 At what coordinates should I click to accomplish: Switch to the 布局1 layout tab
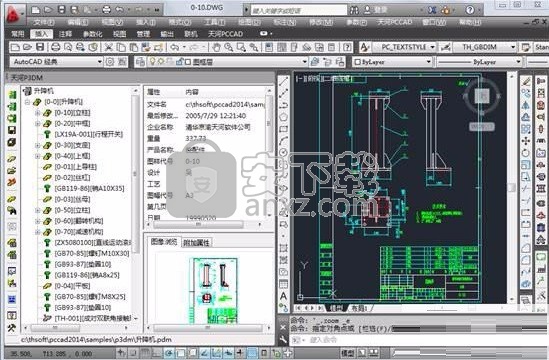[359, 308]
